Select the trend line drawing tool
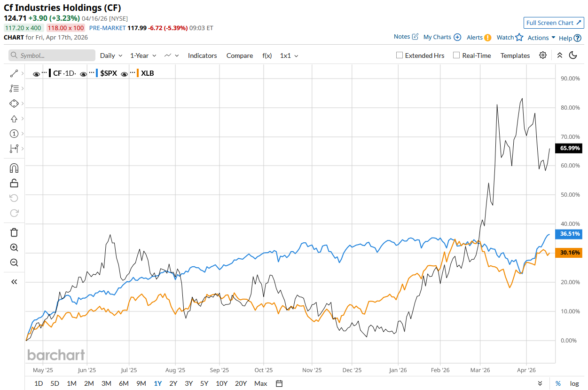This screenshot has width=588, height=390. [x=14, y=73]
